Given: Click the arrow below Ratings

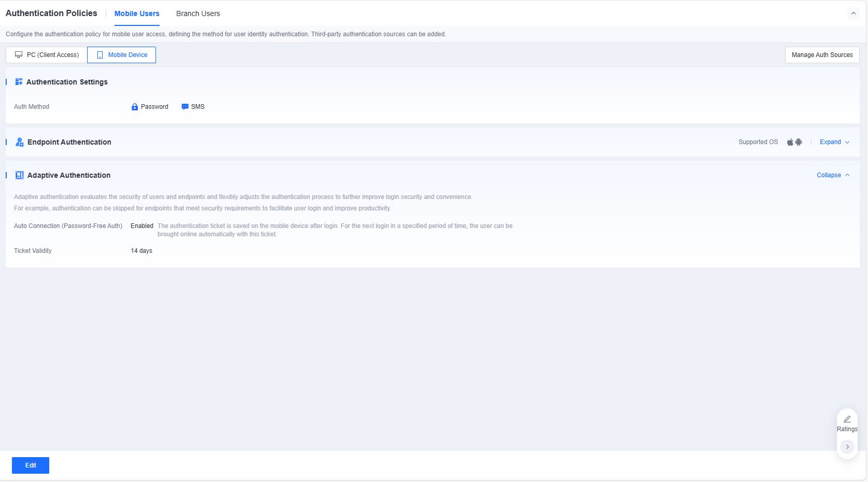Looking at the screenshot, I should click(847, 447).
